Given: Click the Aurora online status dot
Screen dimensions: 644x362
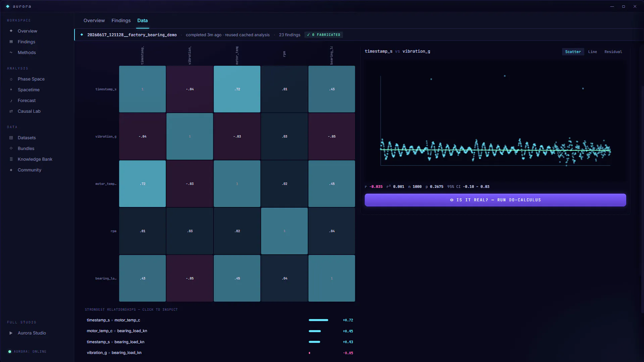Looking at the screenshot, I should (x=10, y=352).
